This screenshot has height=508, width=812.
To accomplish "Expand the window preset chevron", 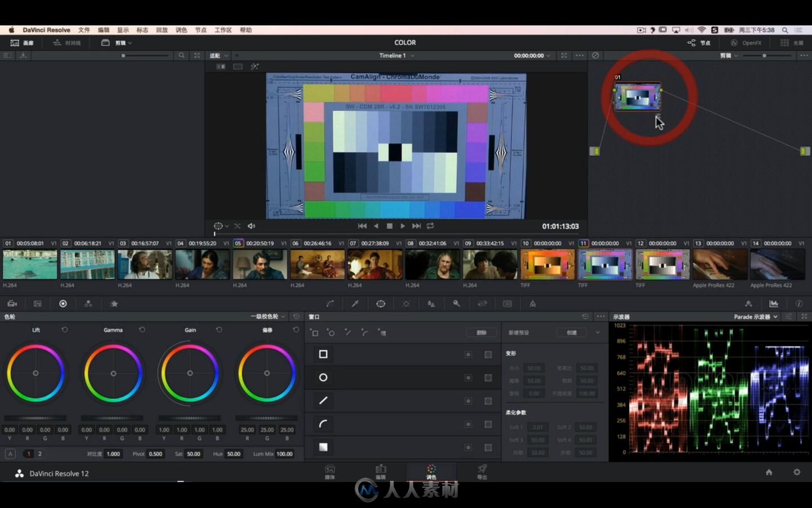I will (598, 332).
